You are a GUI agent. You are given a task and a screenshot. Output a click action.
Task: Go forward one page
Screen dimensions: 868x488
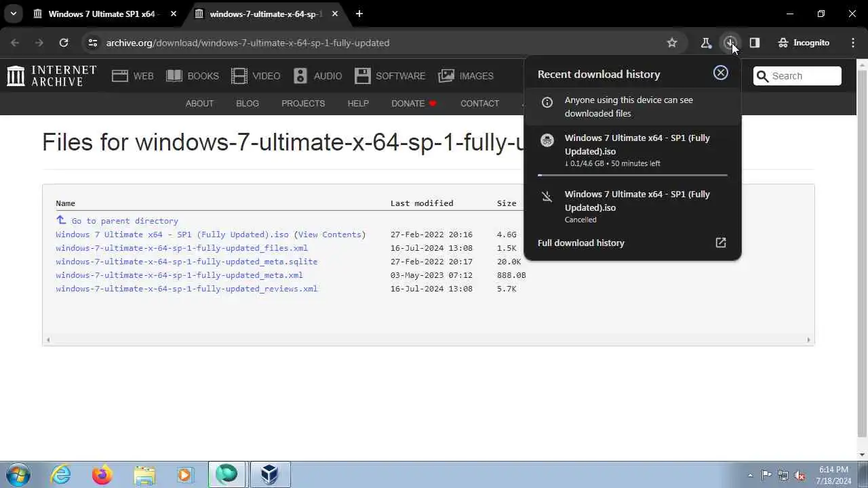(39, 43)
